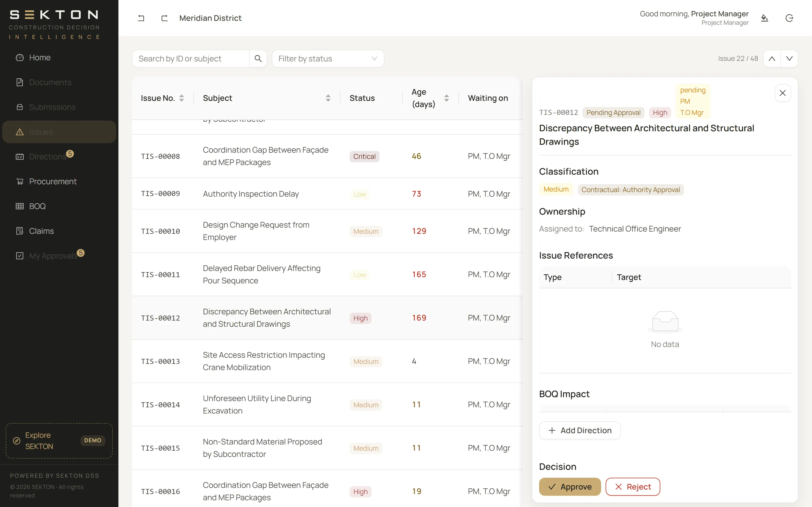The image size is (812, 507).
Task: Sort table by Age (days) column
Action: pyautogui.click(x=446, y=98)
